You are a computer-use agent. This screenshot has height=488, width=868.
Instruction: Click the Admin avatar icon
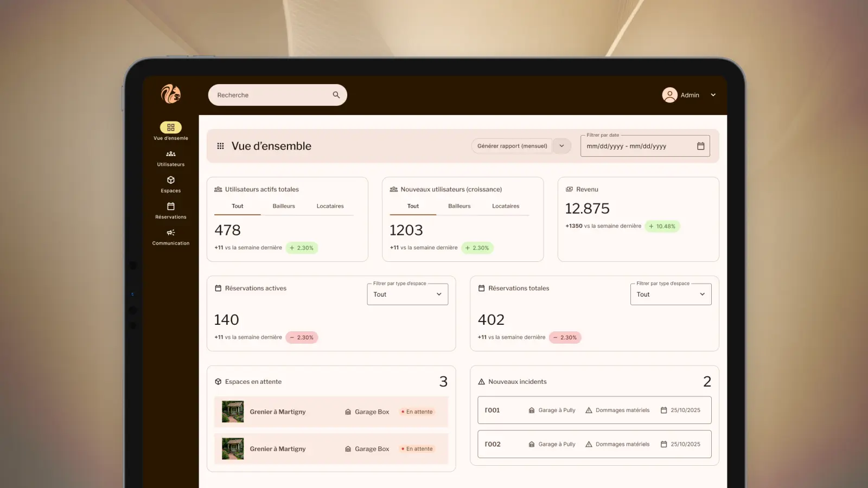tap(669, 95)
